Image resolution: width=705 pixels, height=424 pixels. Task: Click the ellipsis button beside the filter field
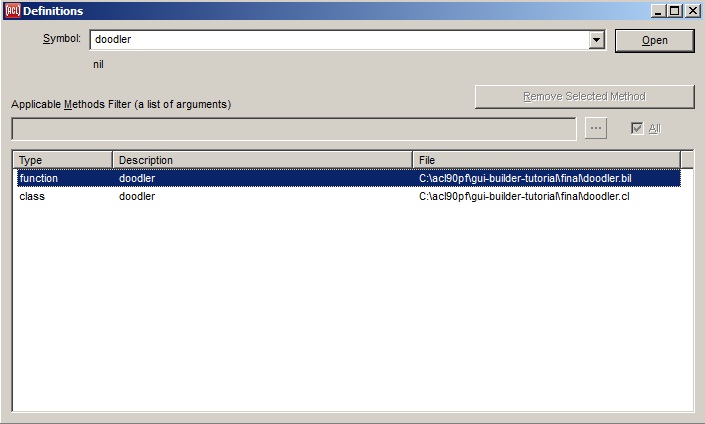click(596, 129)
